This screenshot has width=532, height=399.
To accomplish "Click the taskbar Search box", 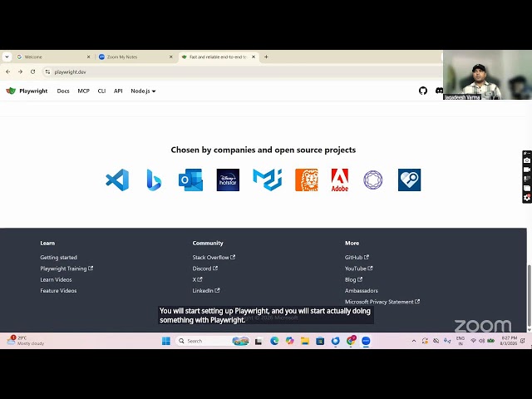I will 213,341.
